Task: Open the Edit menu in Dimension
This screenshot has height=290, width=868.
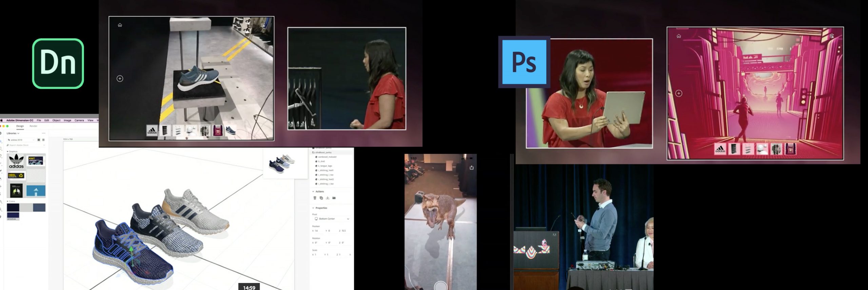Action: (x=47, y=120)
